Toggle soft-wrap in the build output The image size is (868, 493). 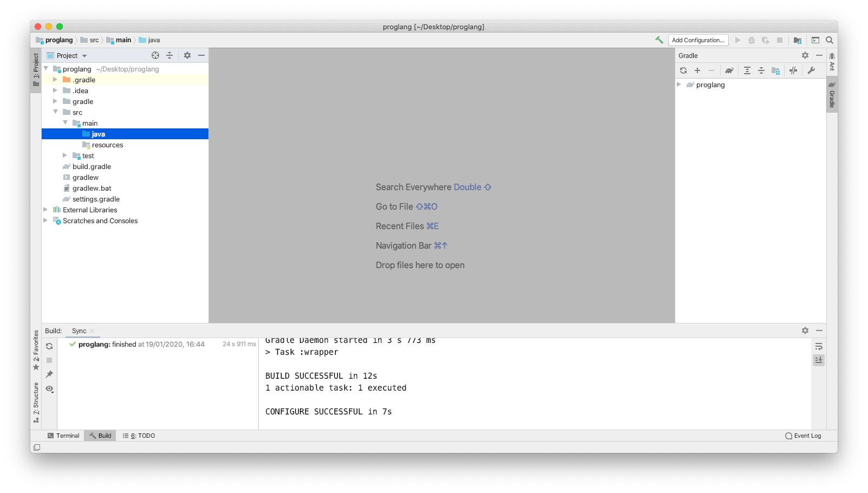(818, 346)
